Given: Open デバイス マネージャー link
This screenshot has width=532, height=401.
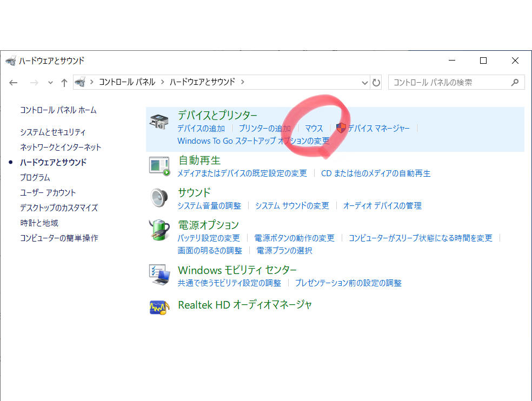Looking at the screenshot, I should (378, 128).
